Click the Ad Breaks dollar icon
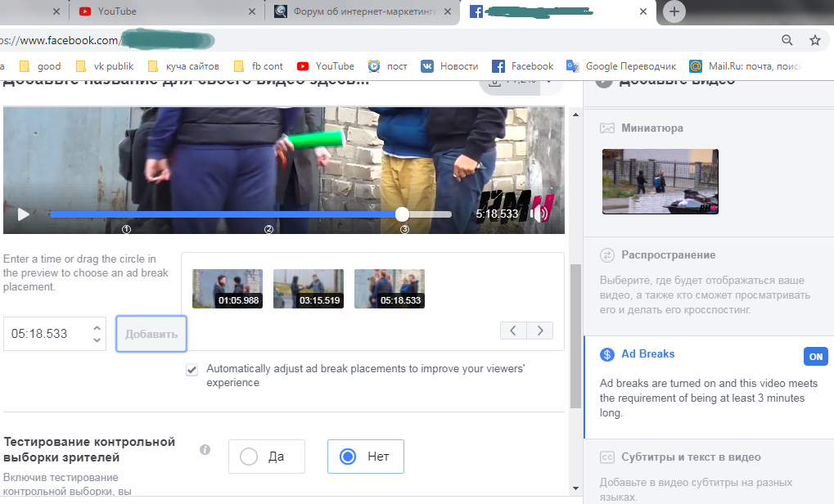Image resolution: width=834 pixels, height=504 pixels. click(607, 354)
